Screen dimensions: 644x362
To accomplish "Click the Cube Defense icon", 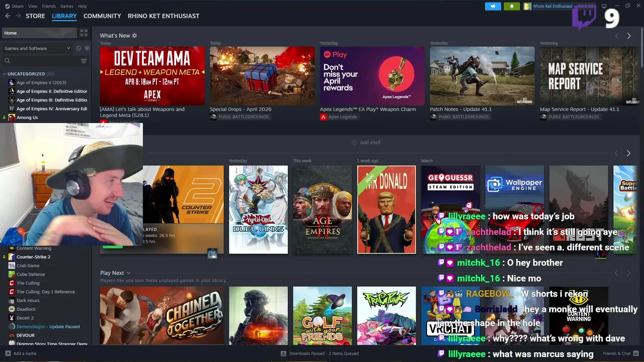I will [x=12, y=274].
